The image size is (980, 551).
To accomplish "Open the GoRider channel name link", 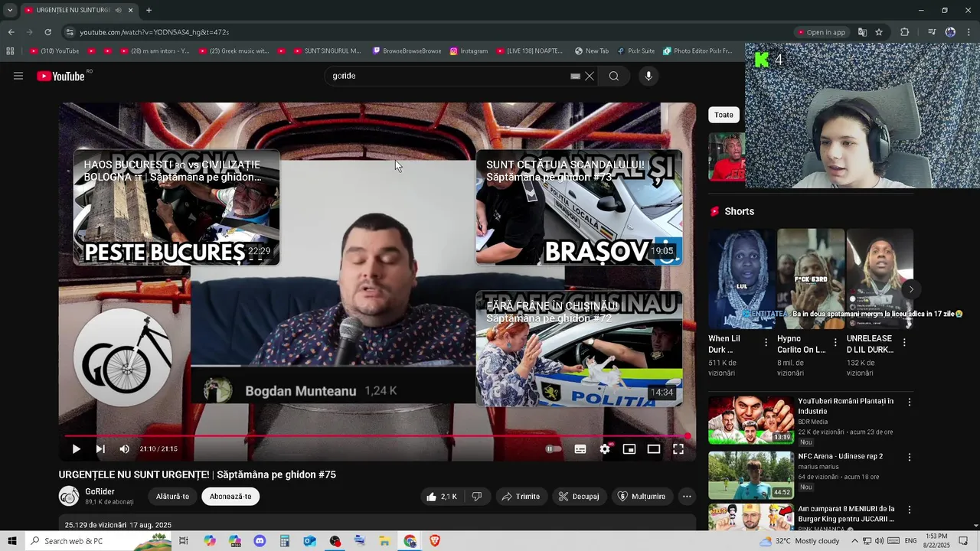I will (x=100, y=492).
